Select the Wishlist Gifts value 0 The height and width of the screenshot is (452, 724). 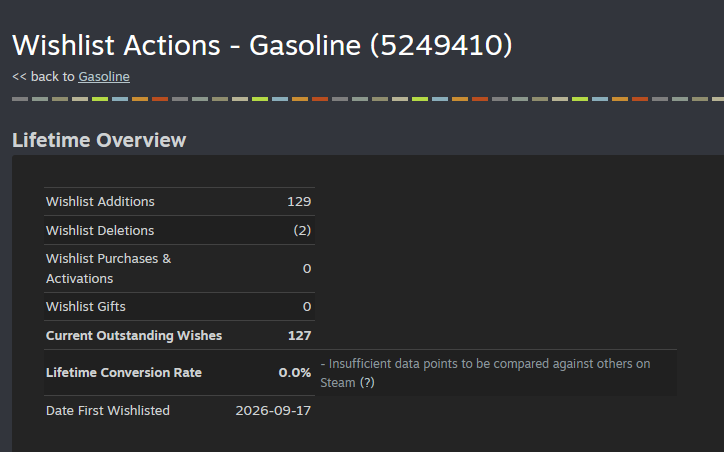(307, 307)
